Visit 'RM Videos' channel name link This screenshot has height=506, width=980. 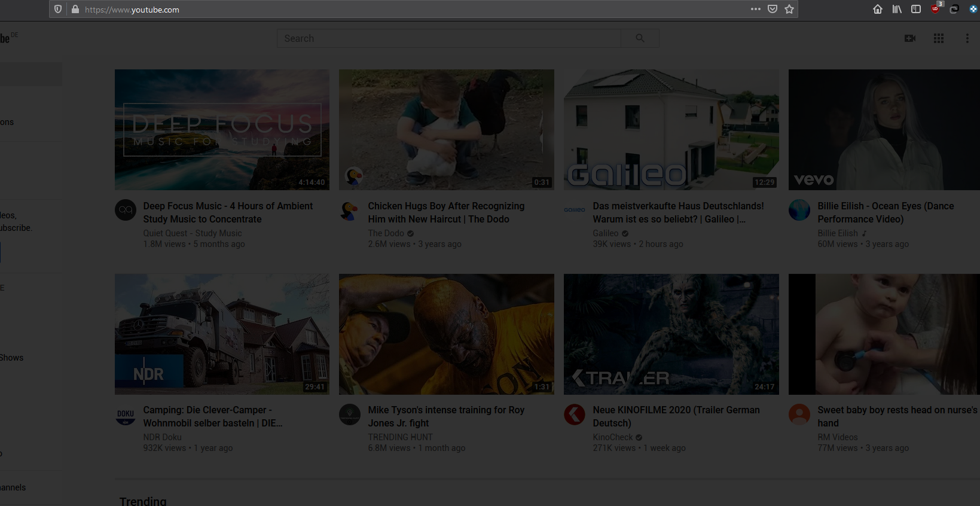click(x=838, y=437)
